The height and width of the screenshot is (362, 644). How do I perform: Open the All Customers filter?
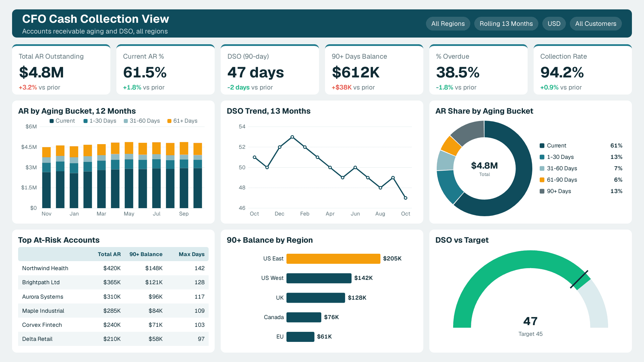596,24
